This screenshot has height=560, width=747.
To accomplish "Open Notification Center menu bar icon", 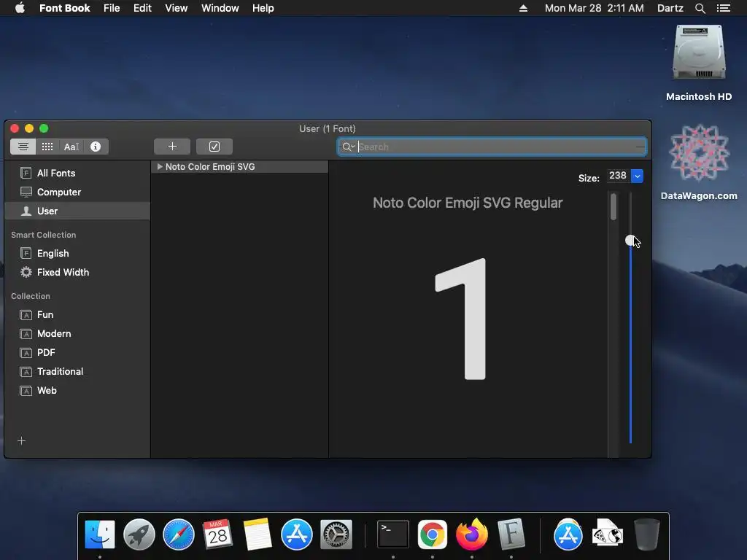I will pos(723,8).
